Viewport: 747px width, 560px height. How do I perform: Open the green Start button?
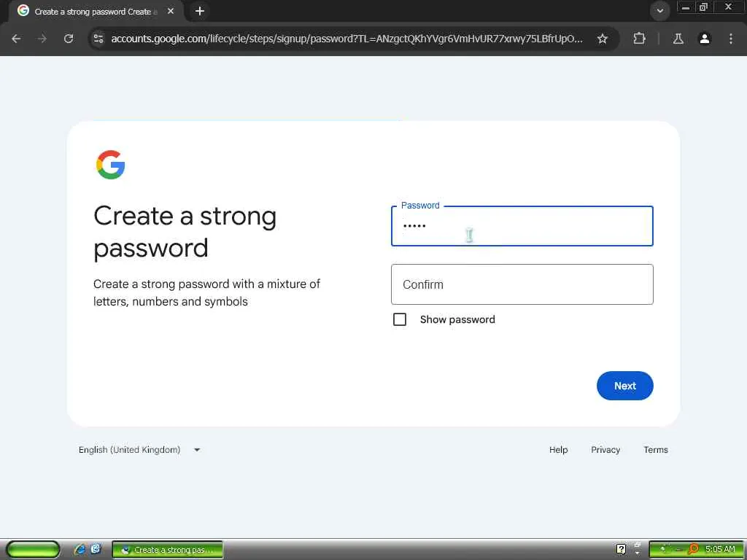click(x=33, y=549)
